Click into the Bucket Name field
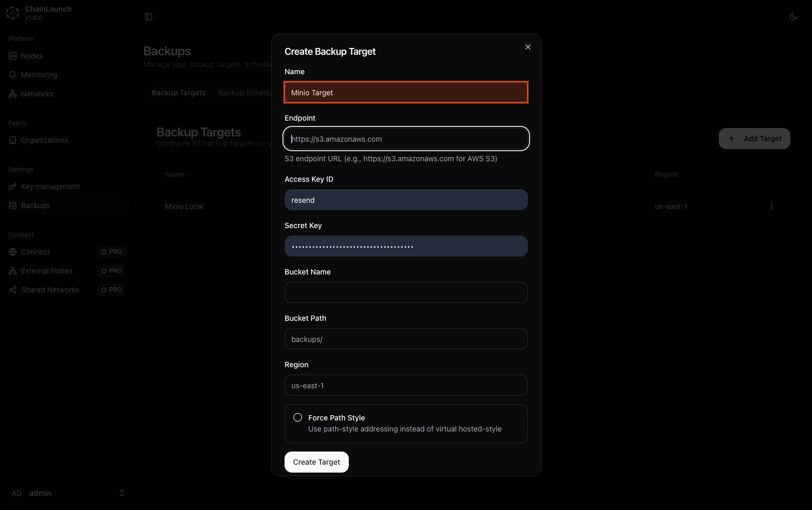Screen dimensions: 812x510 point(406,292)
